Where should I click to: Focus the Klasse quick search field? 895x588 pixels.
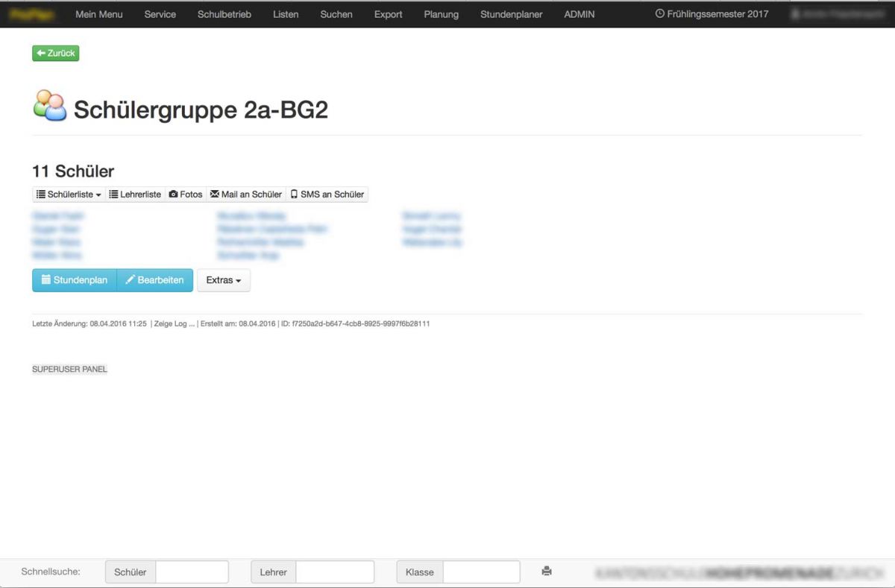tap(481, 572)
